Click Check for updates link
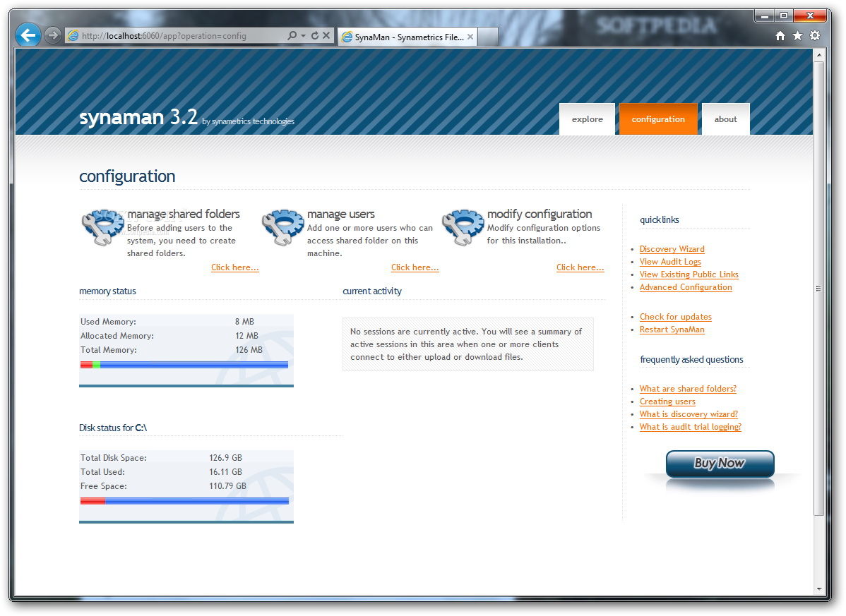 pos(676,317)
